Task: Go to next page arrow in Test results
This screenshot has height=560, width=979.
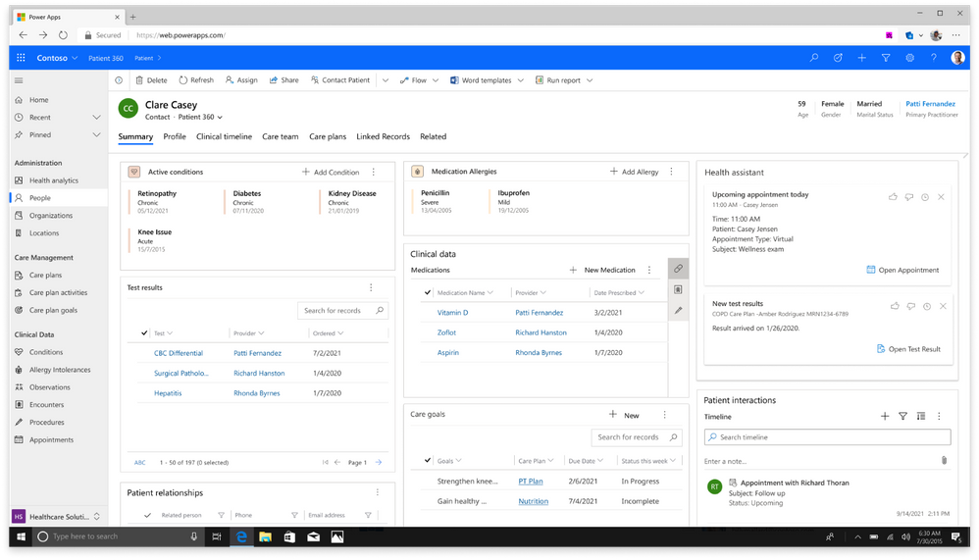Action: (x=379, y=462)
